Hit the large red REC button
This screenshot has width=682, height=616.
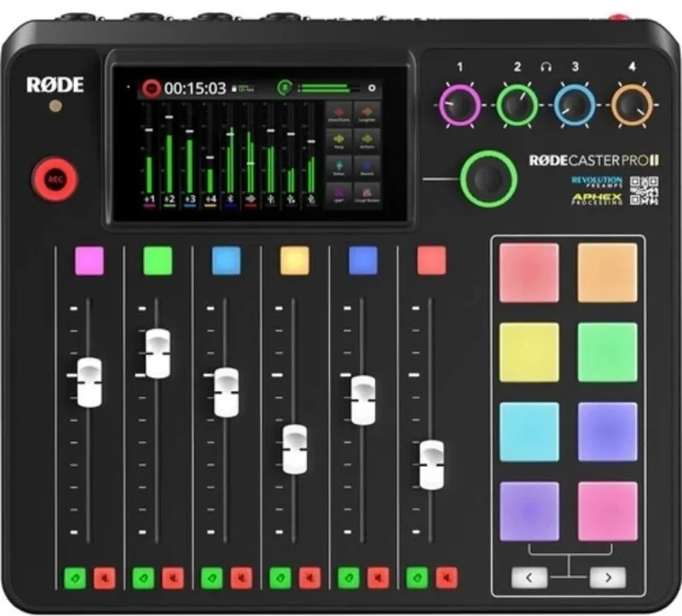pyautogui.click(x=55, y=179)
